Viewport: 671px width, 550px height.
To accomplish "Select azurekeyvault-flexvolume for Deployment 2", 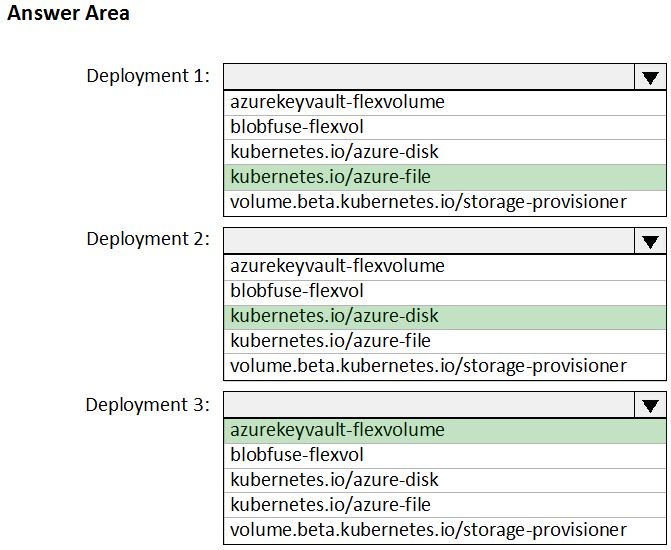I will (445, 267).
